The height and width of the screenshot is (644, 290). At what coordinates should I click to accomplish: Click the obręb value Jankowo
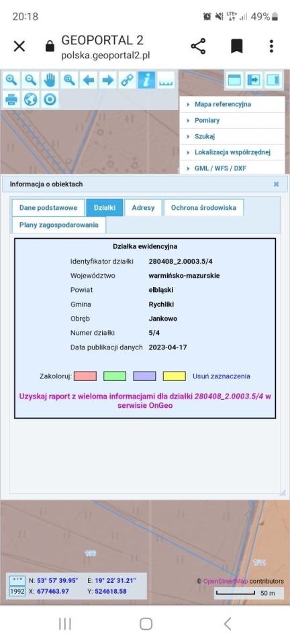click(163, 319)
